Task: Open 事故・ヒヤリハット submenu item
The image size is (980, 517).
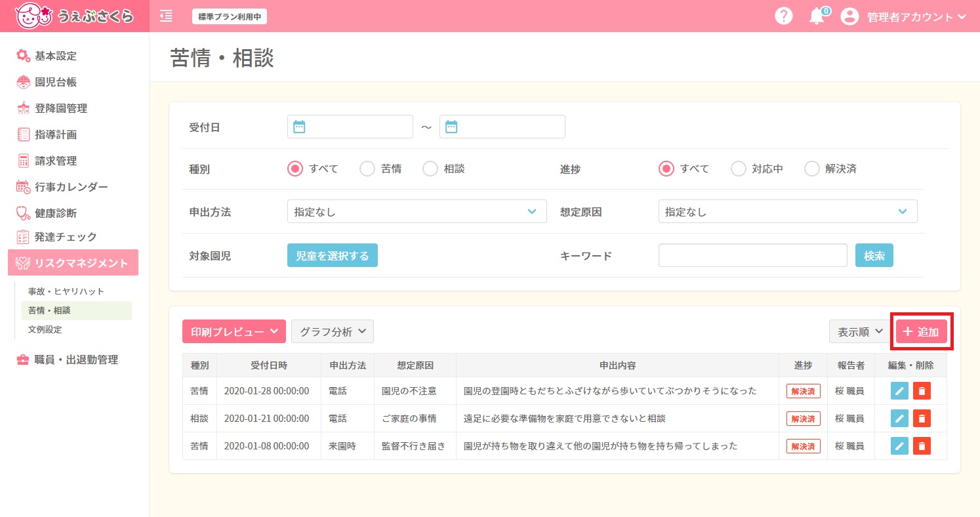Action: pyautogui.click(x=66, y=291)
